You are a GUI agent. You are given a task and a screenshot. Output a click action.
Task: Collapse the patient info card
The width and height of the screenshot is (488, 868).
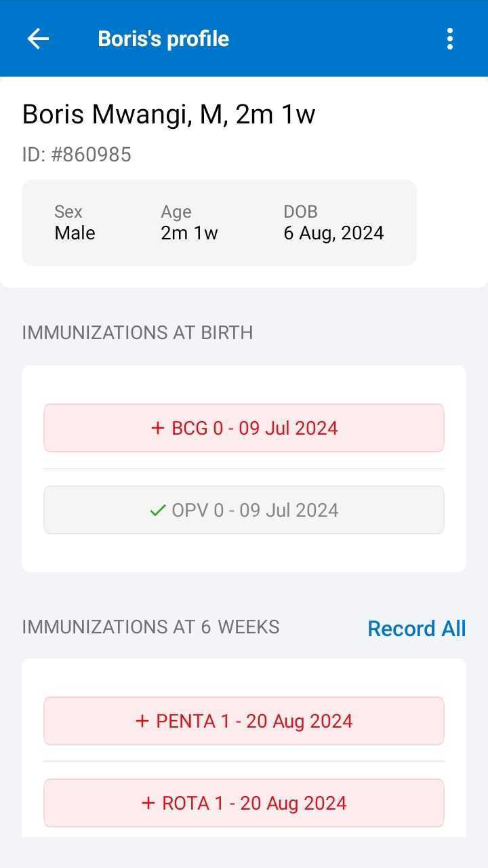point(219,222)
